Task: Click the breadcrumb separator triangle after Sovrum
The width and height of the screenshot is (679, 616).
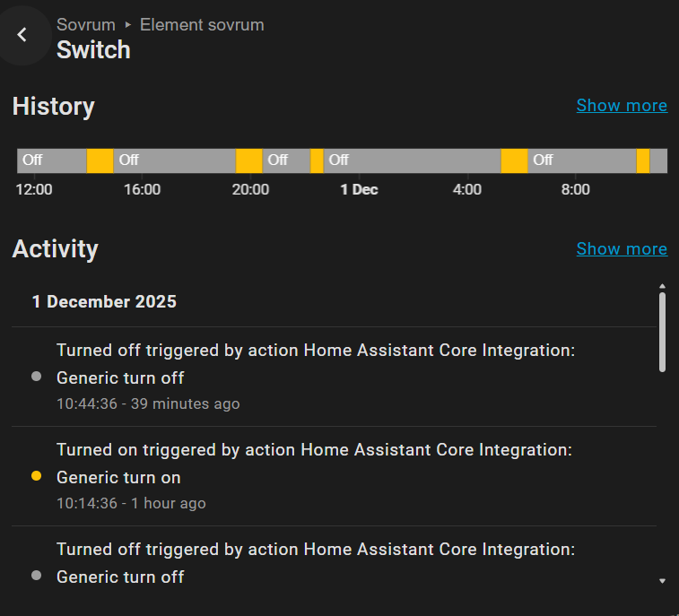Action: click(x=128, y=25)
